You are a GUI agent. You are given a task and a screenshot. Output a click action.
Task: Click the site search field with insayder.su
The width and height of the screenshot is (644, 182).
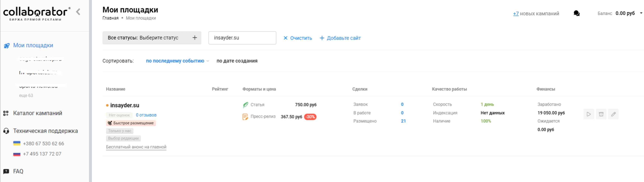point(242,38)
